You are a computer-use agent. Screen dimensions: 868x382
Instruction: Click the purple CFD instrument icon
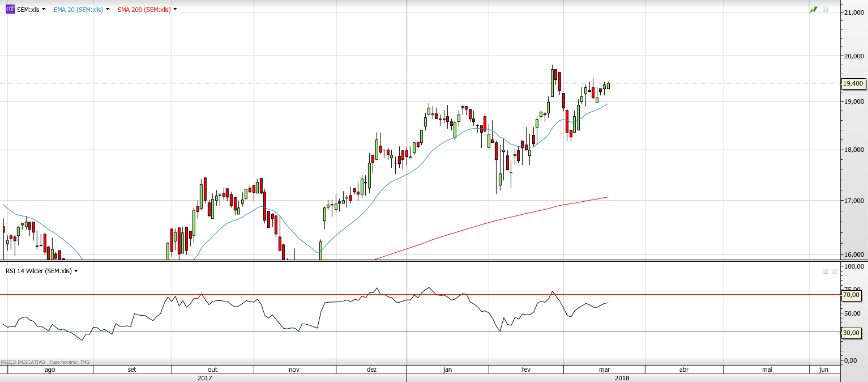10,10
